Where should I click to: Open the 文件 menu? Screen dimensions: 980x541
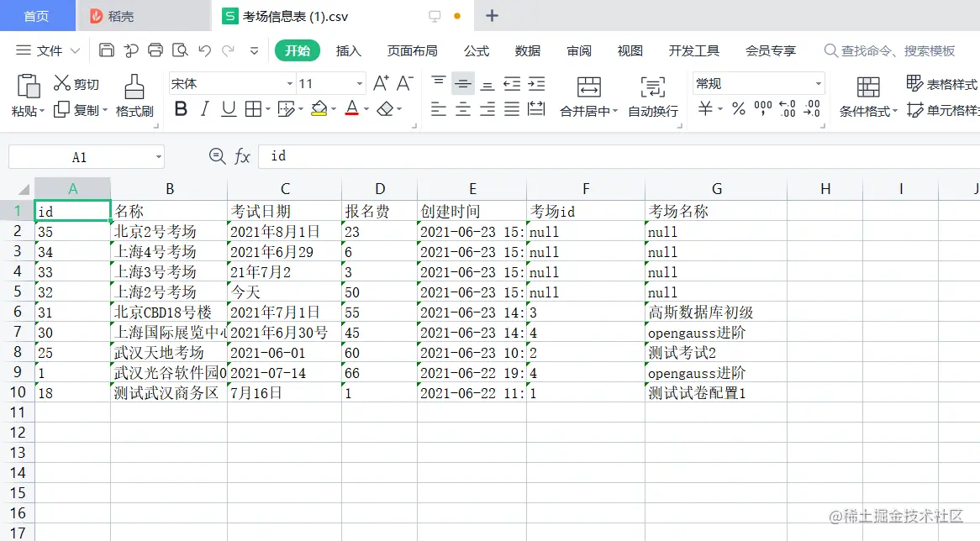[49, 50]
